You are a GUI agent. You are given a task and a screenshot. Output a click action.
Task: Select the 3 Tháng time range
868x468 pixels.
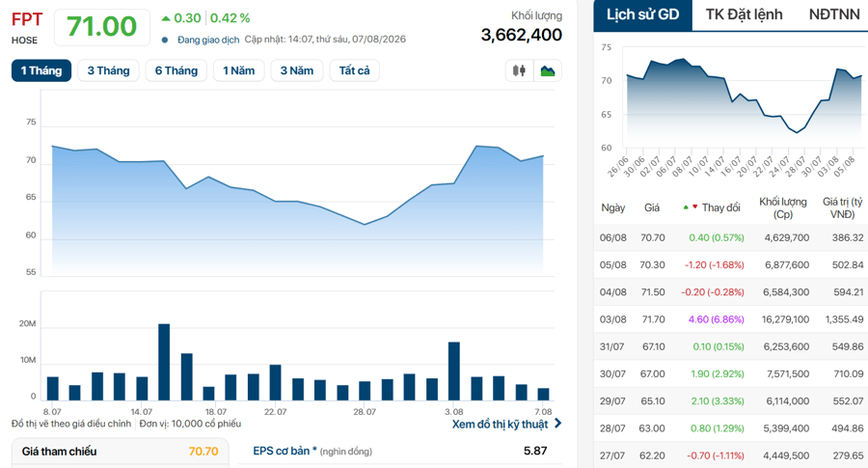coord(108,70)
